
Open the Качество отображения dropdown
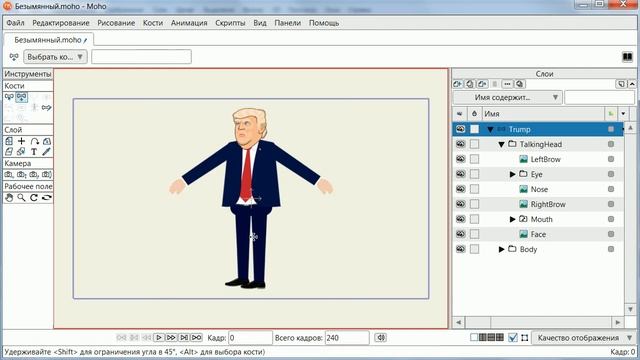coord(583,338)
